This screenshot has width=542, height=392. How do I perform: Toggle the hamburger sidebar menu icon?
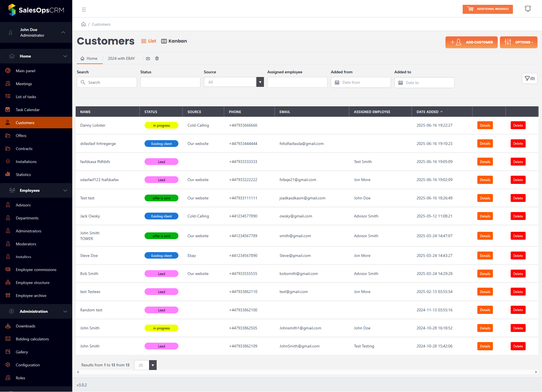[84, 10]
